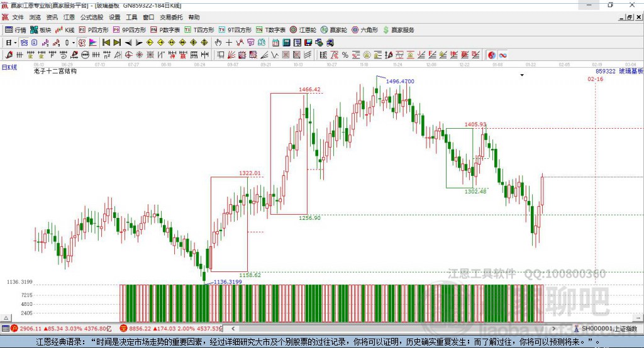The width and height of the screenshot is (644, 348).
Task: Switch to the K线 view
Action: point(65,30)
